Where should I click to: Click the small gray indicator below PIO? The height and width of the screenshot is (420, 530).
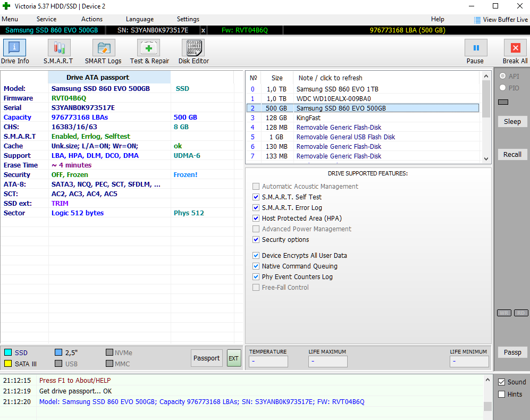coord(503,102)
